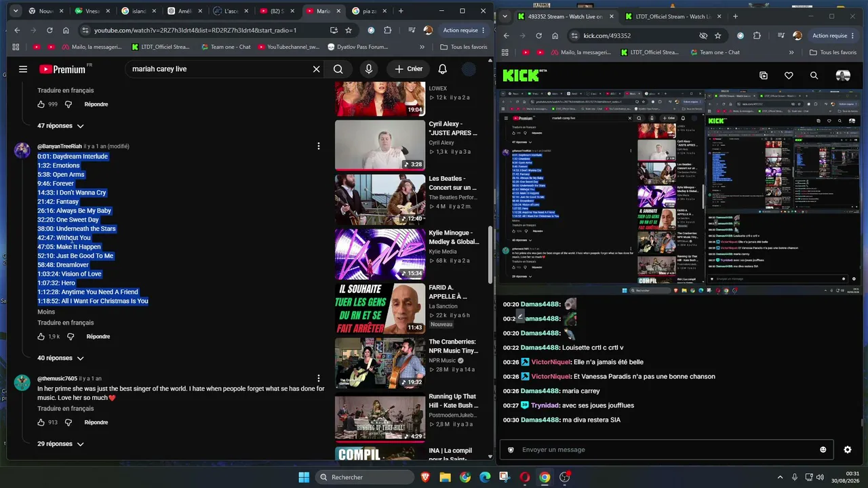Viewport: 868px width, 488px height.
Task: Reply to the @themusic7605 comment
Action: [96, 422]
